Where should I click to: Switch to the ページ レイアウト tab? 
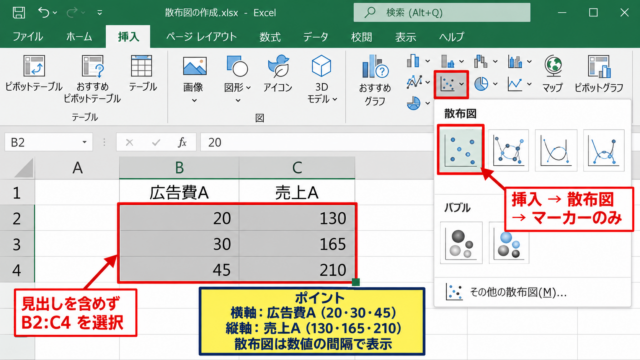201,37
